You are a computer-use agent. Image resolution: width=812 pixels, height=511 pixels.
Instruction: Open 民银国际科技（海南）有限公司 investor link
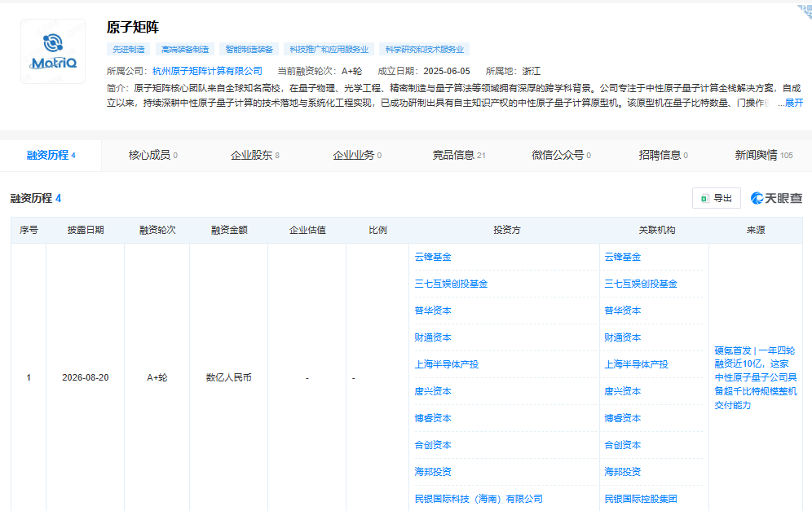(479, 499)
